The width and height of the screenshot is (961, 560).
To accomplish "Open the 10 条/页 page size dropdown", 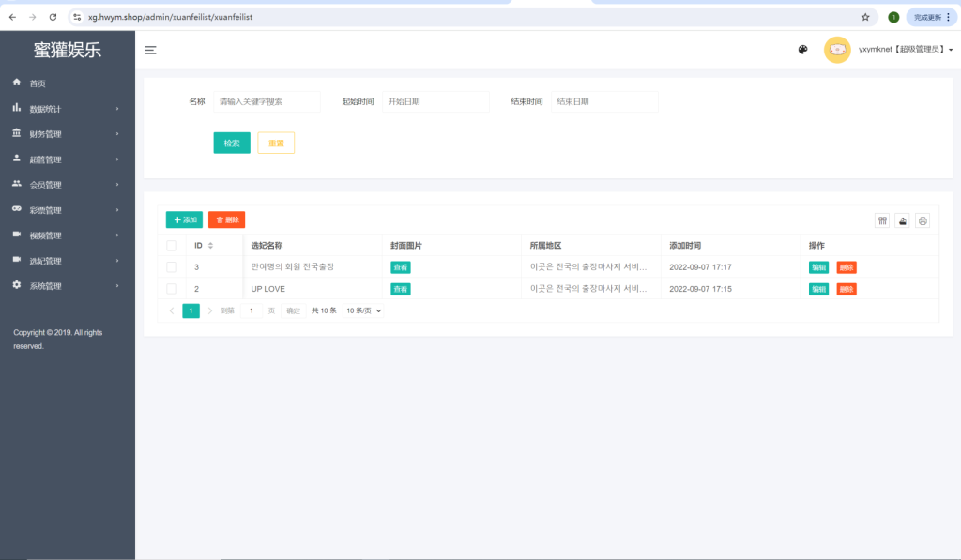I will (363, 310).
